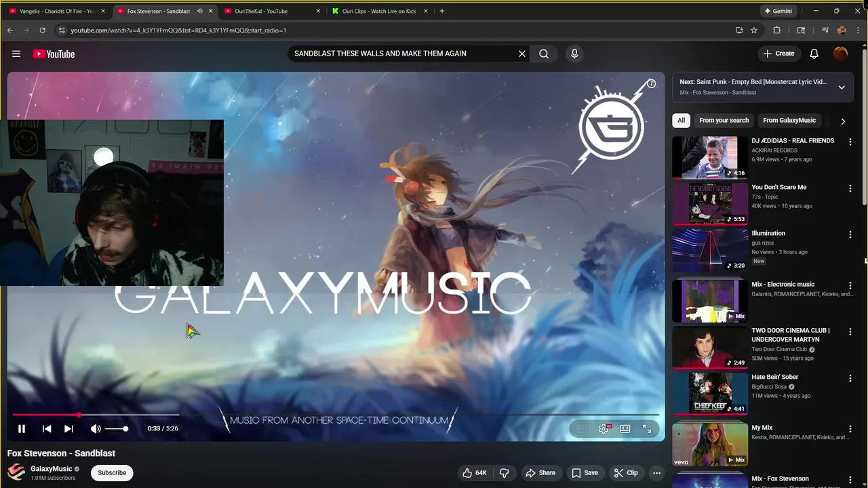Reload the page
The width and height of the screenshot is (868, 488).
(x=42, y=30)
